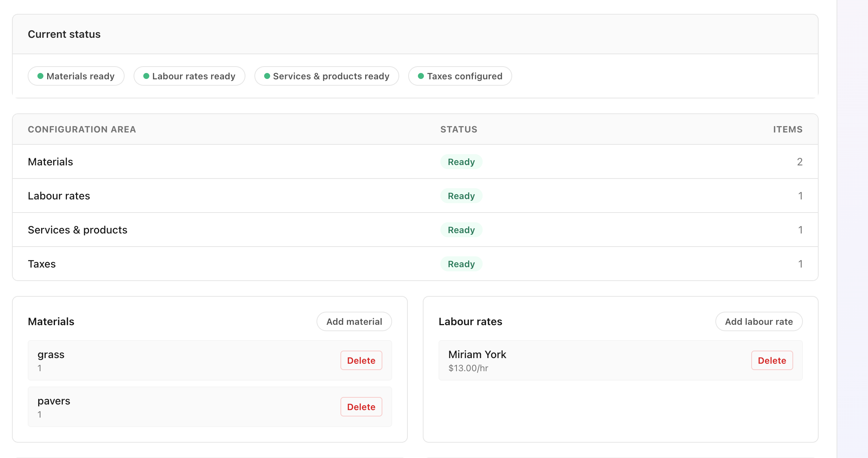The image size is (868, 458).
Task: Click Add material in the Materials panel
Action: (x=354, y=321)
